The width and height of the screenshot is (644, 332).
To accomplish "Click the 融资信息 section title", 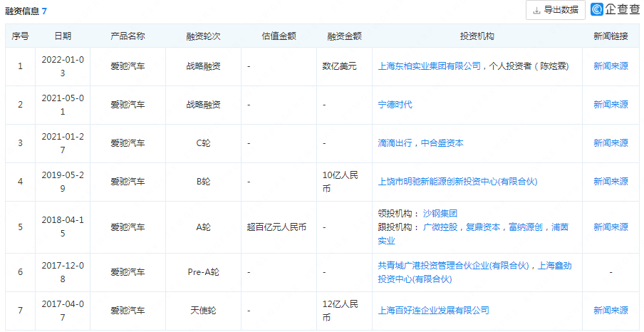I will [x=22, y=11].
